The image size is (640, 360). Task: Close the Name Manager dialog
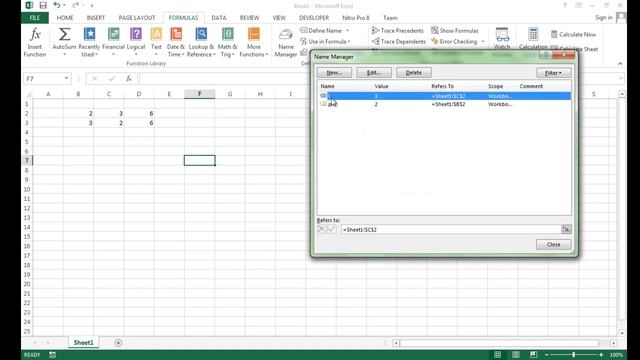coord(553,244)
